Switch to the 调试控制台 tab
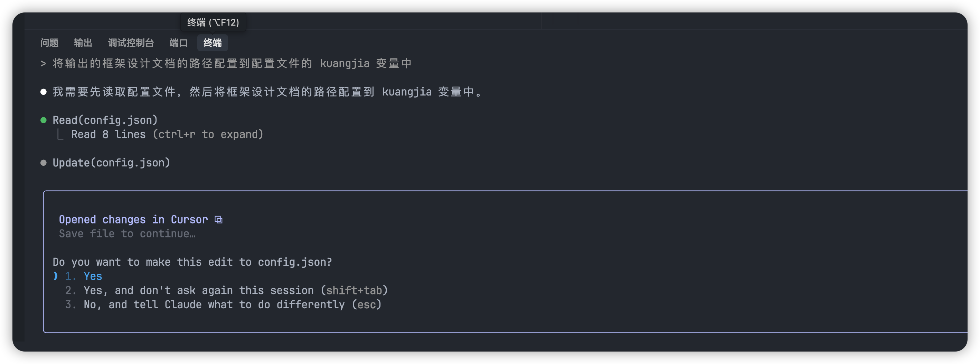The height and width of the screenshot is (364, 980). coord(131,43)
